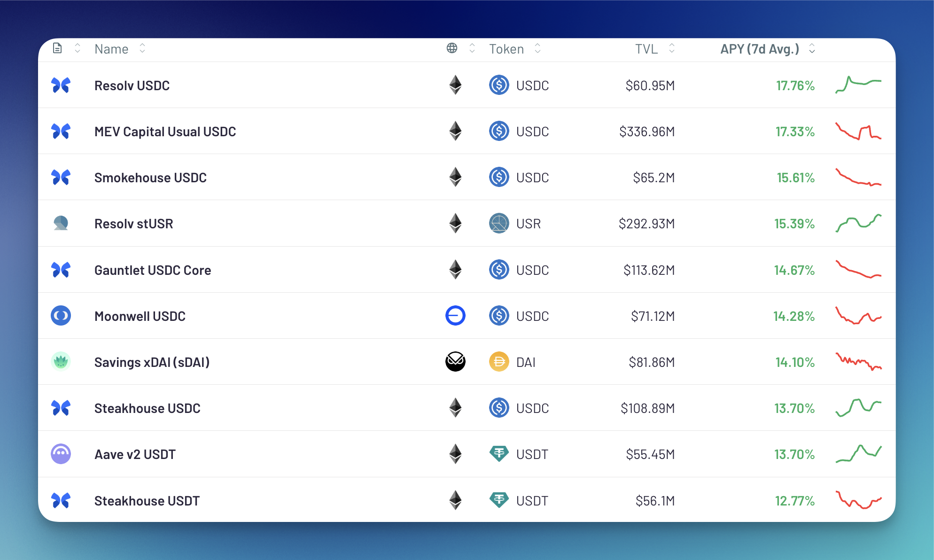Open the MEV Capital Usual USDC pool
934x560 pixels.
(x=165, y=132)
